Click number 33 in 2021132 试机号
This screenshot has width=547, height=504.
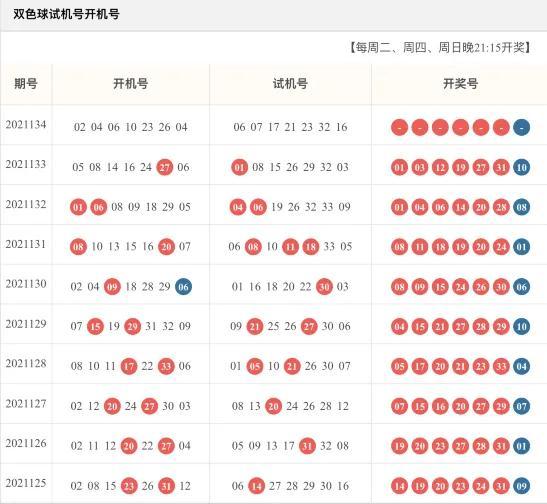click(x=327, y=207)
